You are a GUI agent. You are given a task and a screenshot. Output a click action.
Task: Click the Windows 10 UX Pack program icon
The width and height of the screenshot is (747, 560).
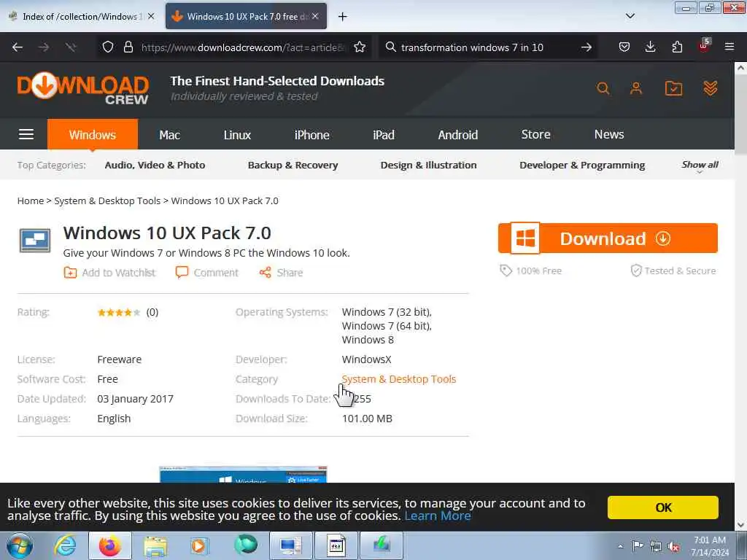35,241
